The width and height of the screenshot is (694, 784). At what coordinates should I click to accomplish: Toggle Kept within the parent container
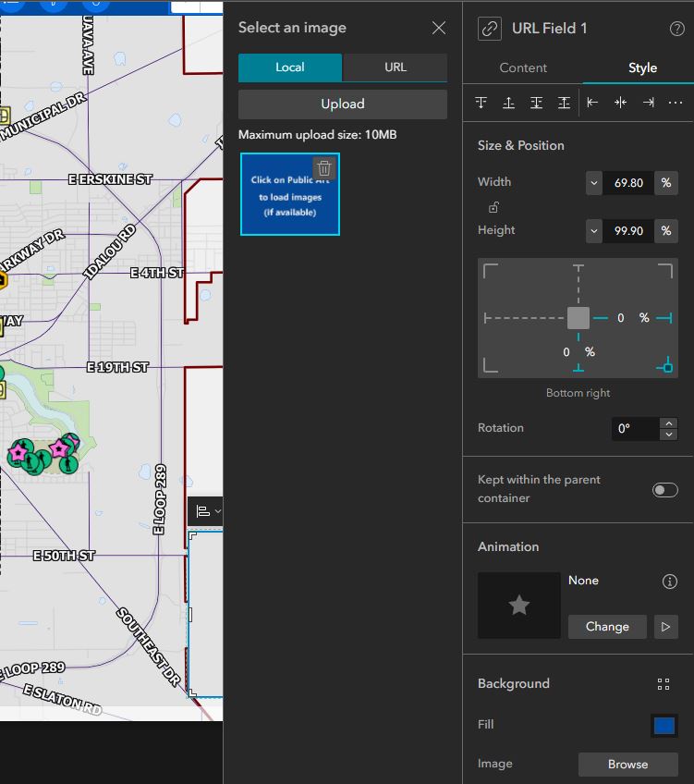[665, 490]
